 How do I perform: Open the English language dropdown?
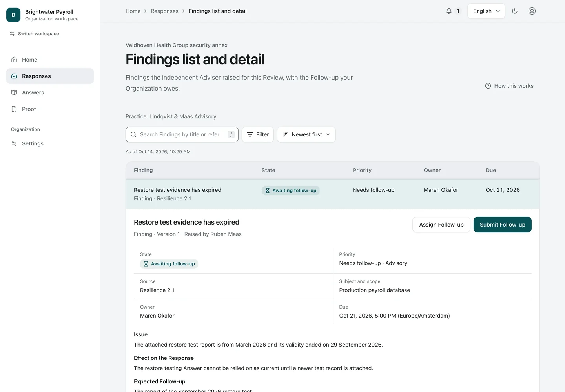tap(486, 11)
